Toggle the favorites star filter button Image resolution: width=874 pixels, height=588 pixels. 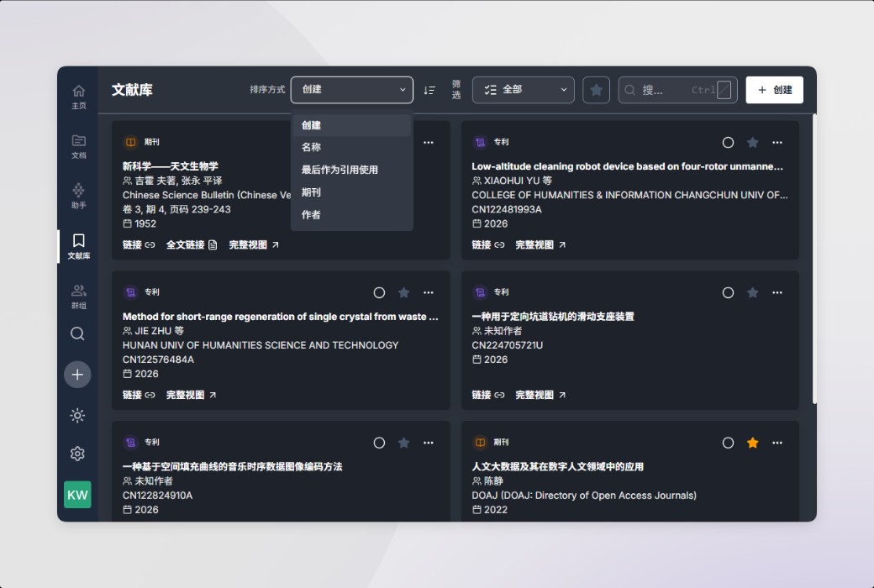596,90
